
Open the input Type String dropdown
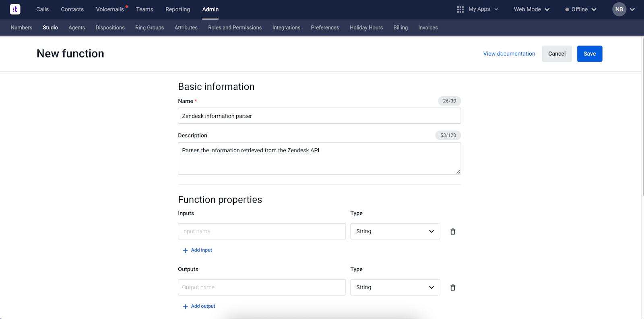click(x=395, y=231)
